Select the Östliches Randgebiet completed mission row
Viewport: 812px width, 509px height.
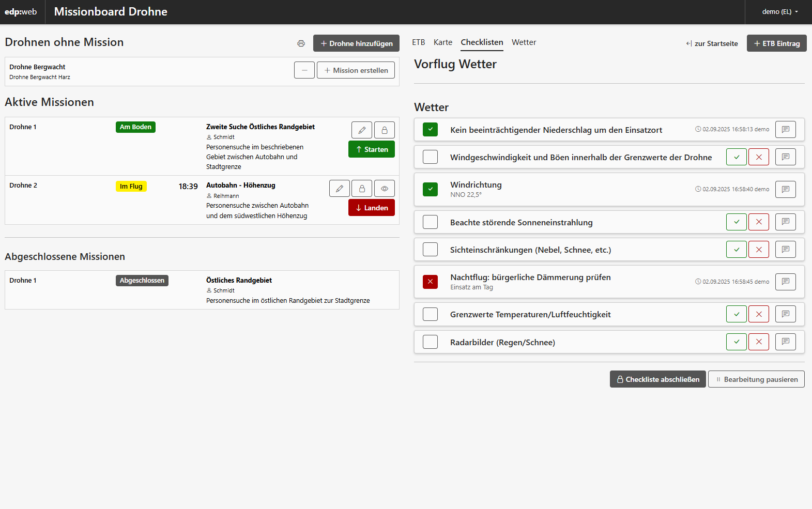click(202, 290)
